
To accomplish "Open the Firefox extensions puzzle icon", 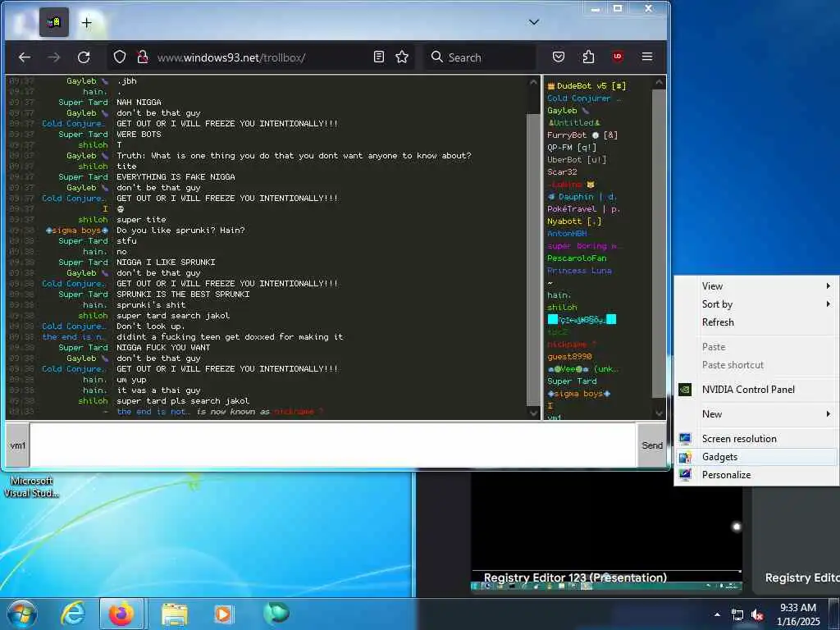I will (588, 57).
